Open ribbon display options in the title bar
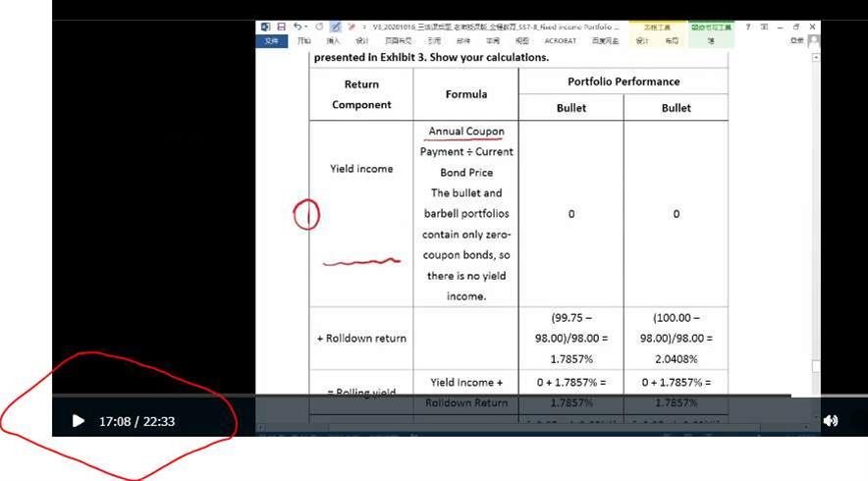This screenshot has width=868, height=481. (765, 27)
